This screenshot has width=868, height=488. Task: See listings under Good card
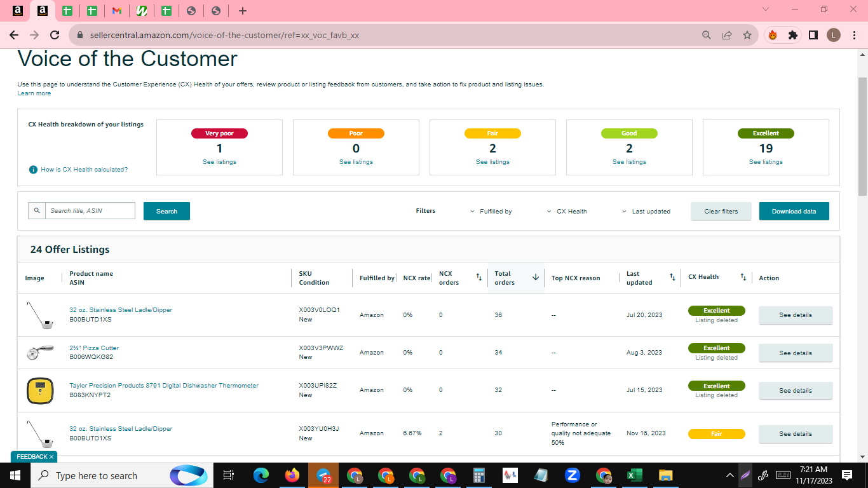(x=629, y=162)
